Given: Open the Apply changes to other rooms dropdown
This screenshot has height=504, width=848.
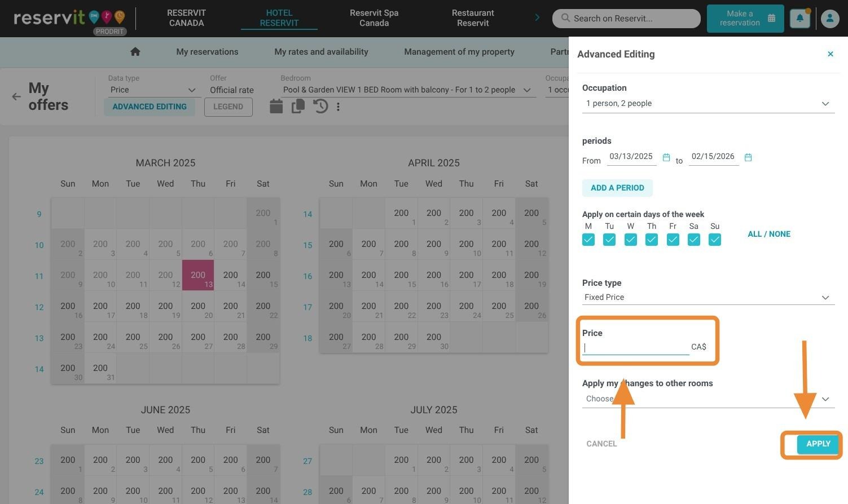Looking at the screenshot, I should tap(708, 399).
